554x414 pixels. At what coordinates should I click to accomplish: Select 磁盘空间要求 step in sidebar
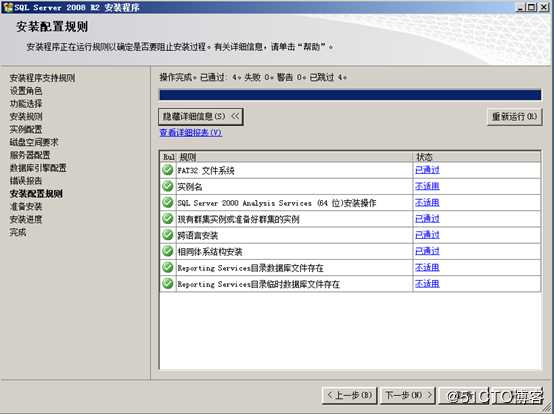pos(34,142)
